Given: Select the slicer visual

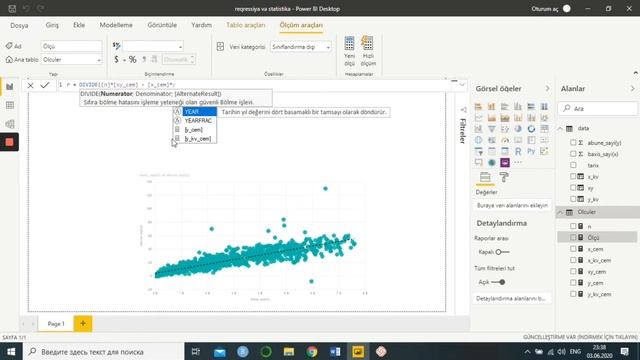Looking at the screenshot, I should pos(478,151).
